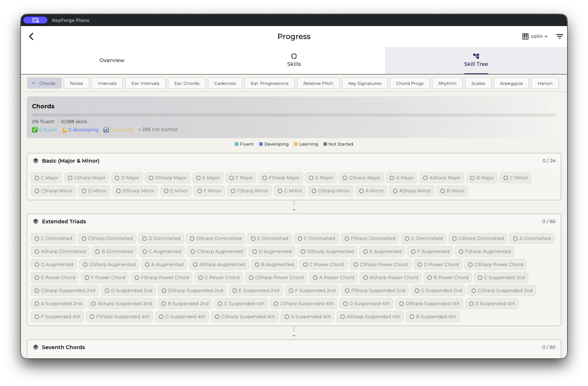Click the Skills circular progress icon
The image size is (588, 386).
click(x=294, y=56)
